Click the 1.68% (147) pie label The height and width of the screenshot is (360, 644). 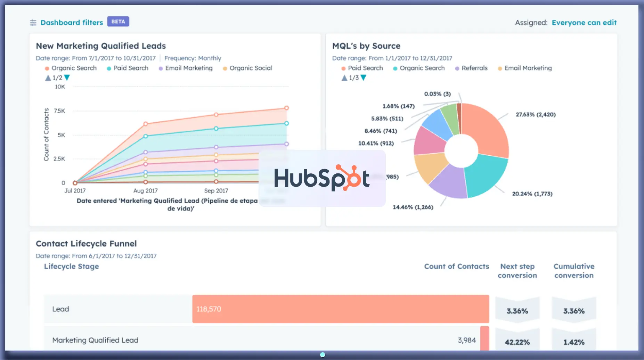pyautogui.click(x=398, y=106)
